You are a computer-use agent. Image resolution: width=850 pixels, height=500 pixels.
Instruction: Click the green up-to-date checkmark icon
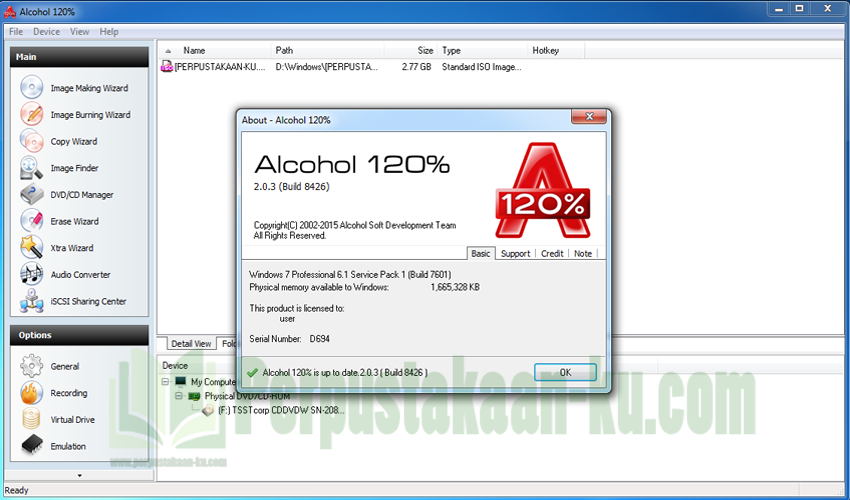coord(252,373)
